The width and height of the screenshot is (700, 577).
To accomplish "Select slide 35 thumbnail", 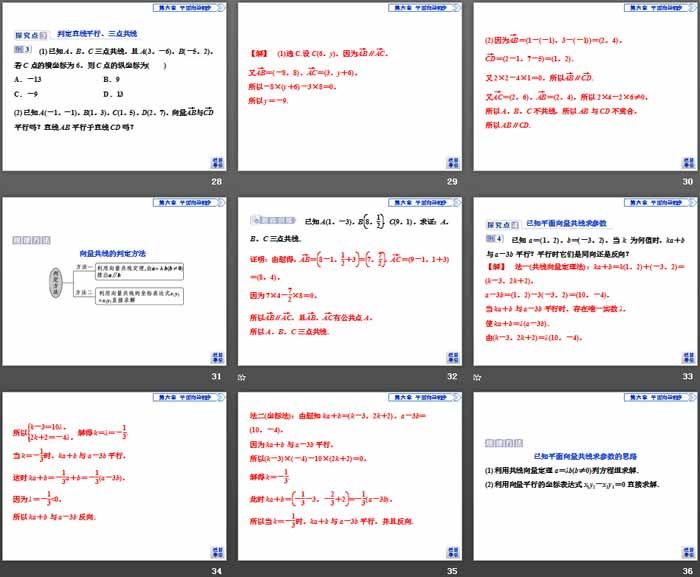I will click(350, 477).
